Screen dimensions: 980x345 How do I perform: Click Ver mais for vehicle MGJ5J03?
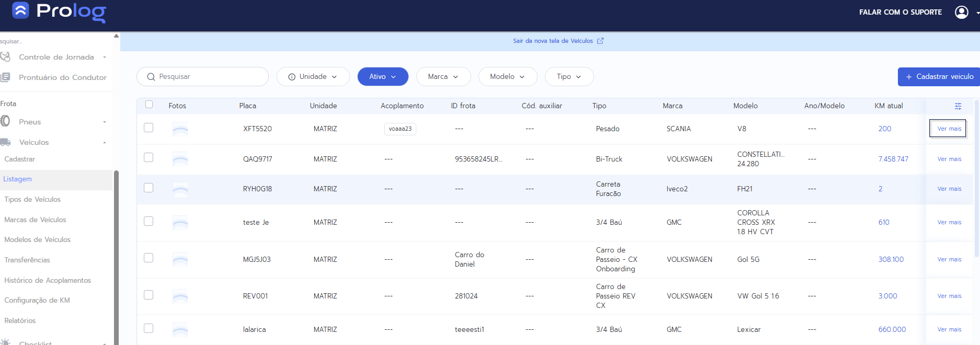point(949,259)
